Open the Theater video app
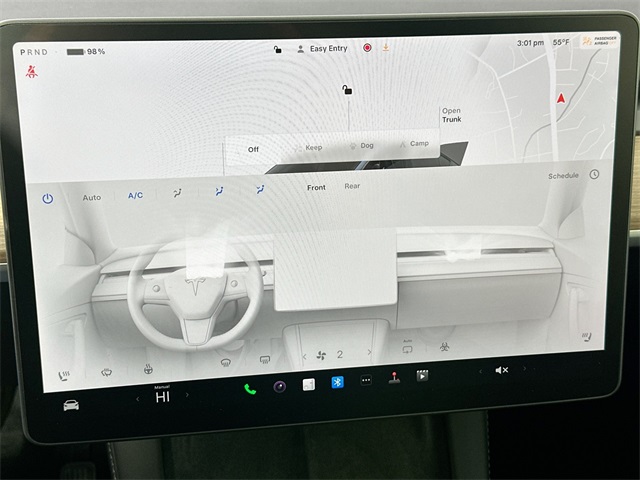640x480 pixels. [422, 375]
